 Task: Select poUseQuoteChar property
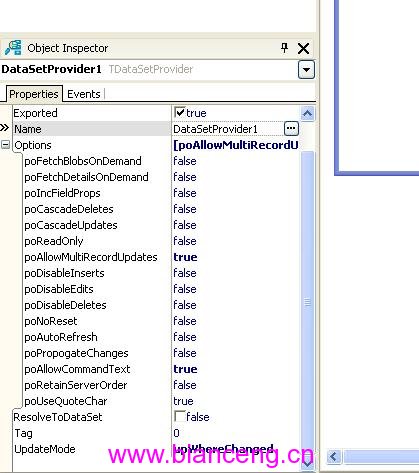[66, 401]
